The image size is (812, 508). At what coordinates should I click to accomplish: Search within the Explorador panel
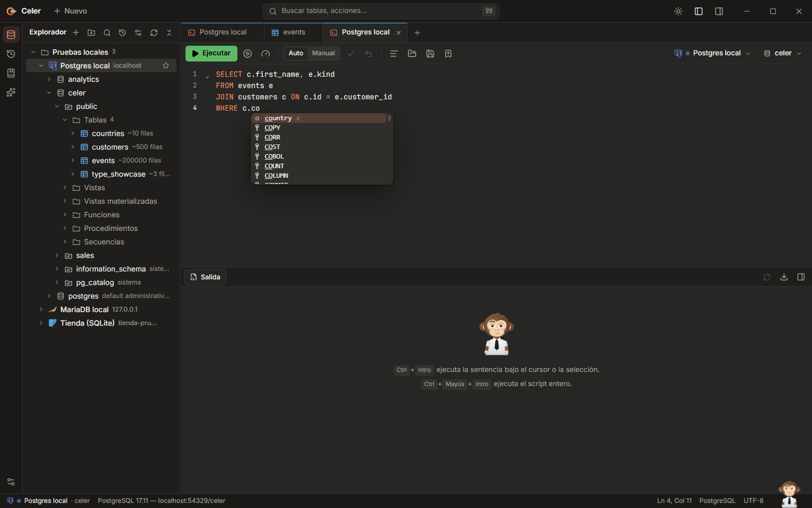107,33
